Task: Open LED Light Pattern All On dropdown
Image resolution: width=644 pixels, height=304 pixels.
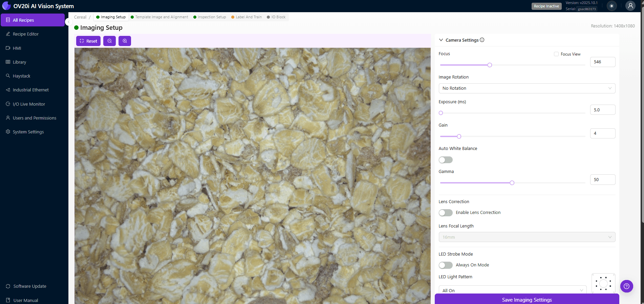Action: pos(513,290)
